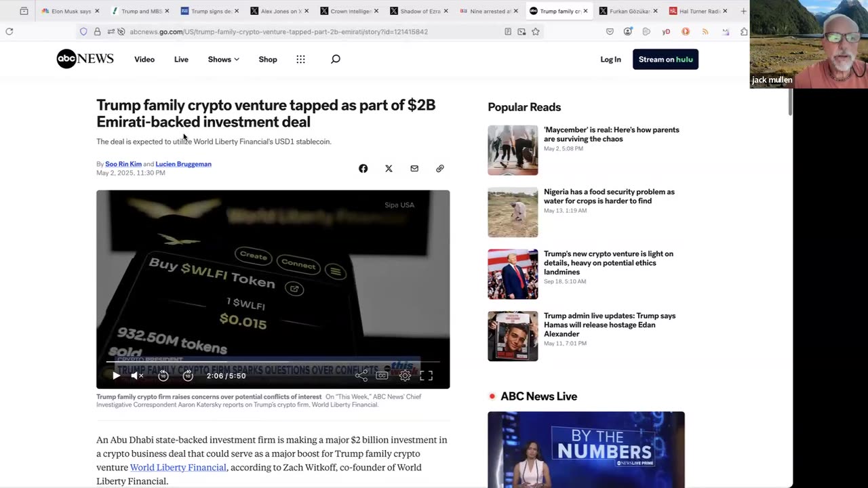
Task: Seek on the video progress bar
Action: point(273,363)
